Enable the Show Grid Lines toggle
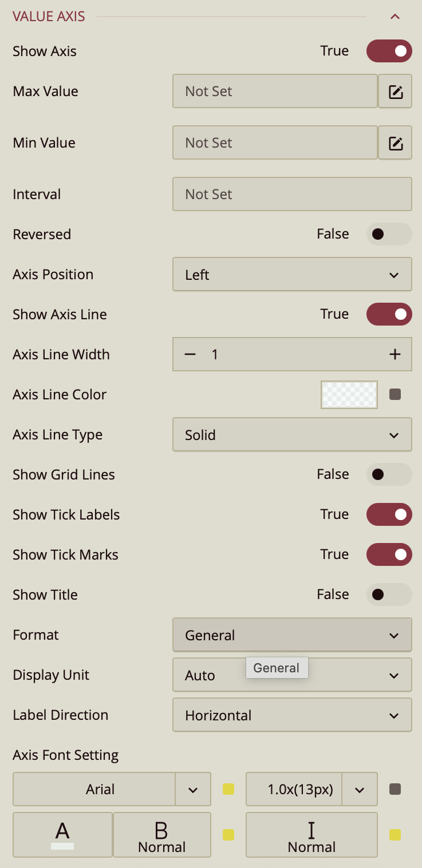422x868 pixels. pyautogui.click(x=389, y=474)
